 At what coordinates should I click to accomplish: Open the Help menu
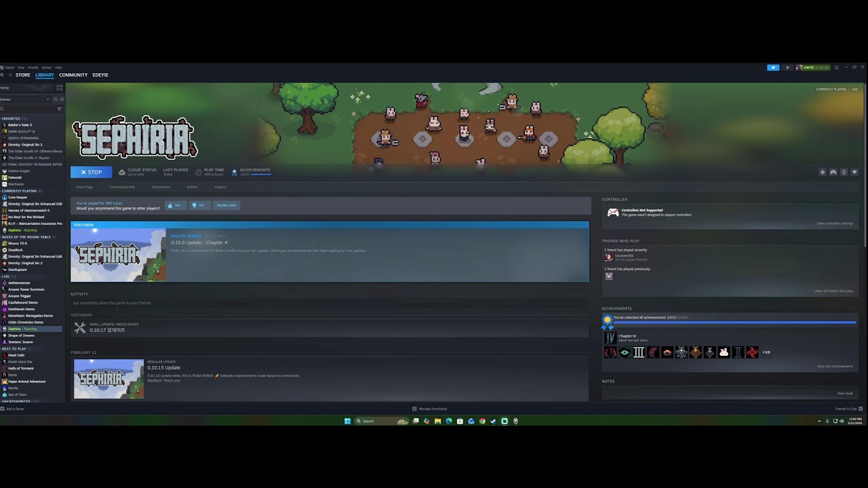click(x=58, y=68)
